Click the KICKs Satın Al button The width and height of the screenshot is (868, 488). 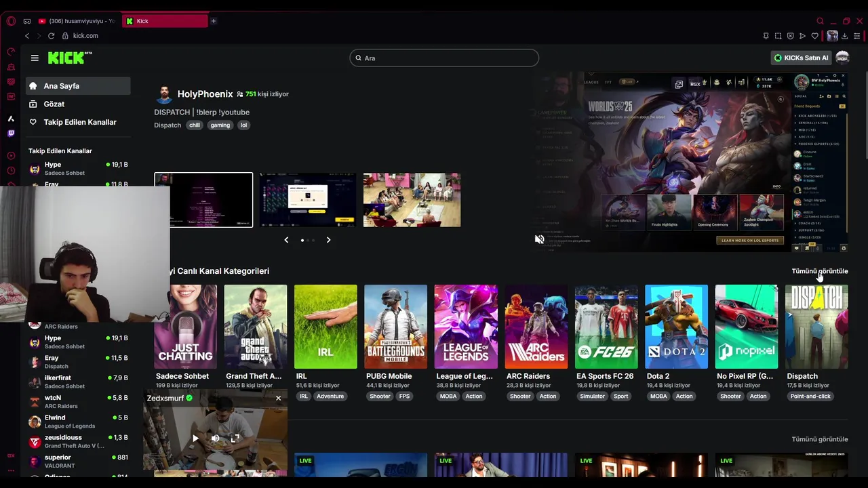tap(802, 58)
